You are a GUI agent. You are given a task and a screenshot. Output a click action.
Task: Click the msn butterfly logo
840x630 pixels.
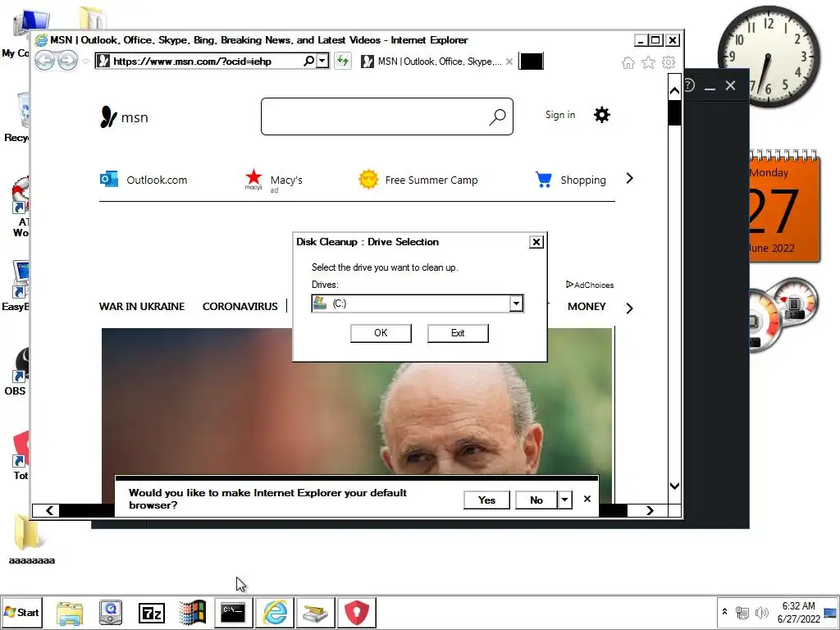coord(125,116)
